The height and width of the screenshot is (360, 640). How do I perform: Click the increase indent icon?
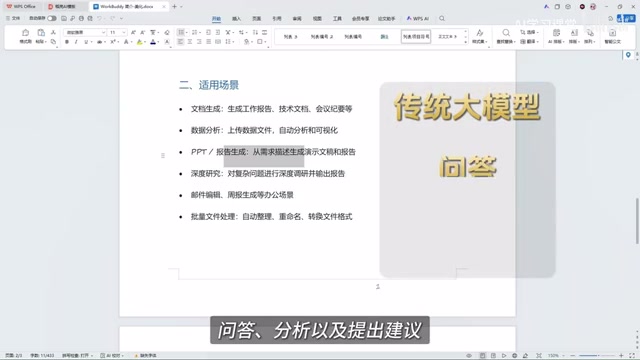(218, 32)
